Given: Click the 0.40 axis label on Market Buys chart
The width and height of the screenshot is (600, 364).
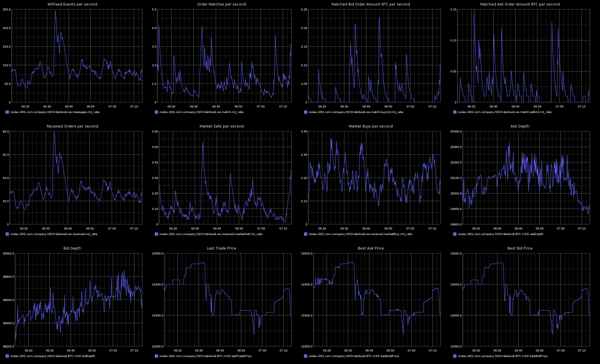Looking at the screenshot, I should tap(304, 132).
